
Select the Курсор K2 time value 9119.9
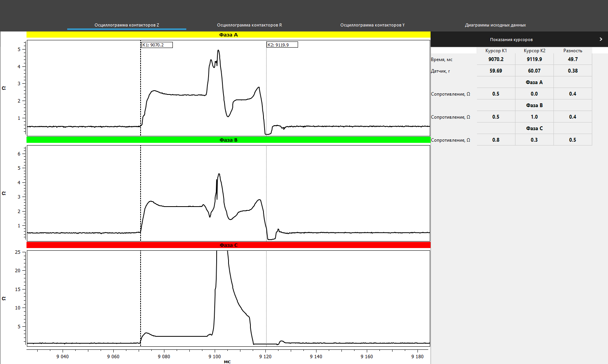pyautogui.click(x=534, y=59)
